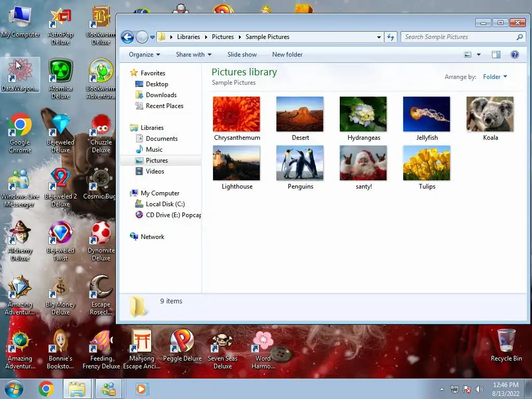Select Desktop under Favorites
The width and height of the screenshot is (532, 399).
pos(157,84)
